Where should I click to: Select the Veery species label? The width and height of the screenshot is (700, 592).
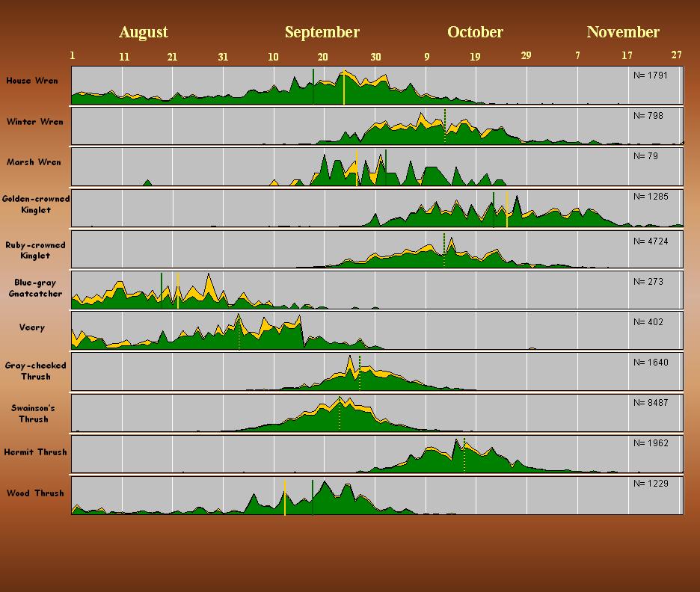tap(32, 327)
